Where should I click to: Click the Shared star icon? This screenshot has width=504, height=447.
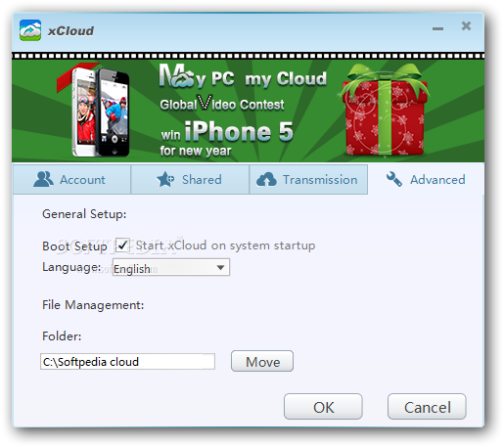click(x=165, y=179)
